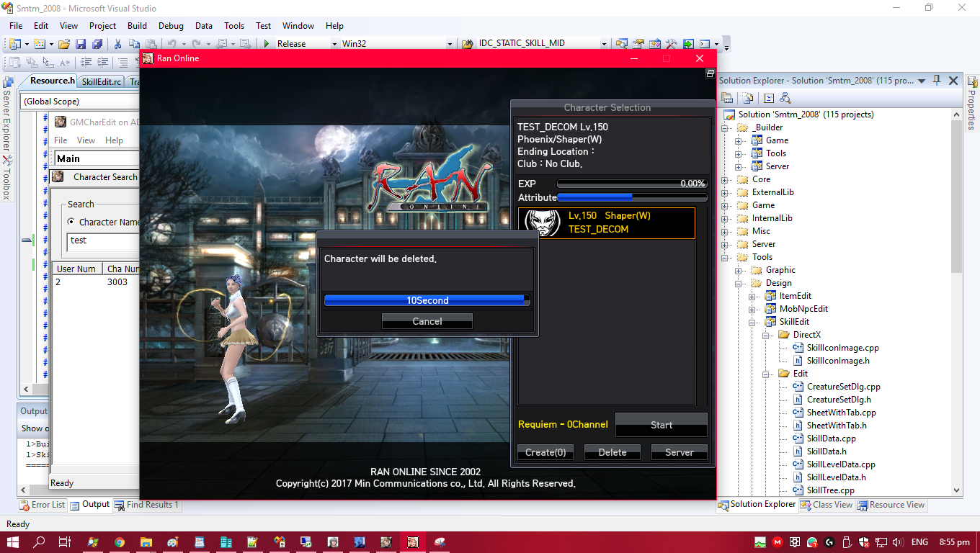Click the Start Page green arrow icon
Screen dimensions: 980x553
tap(688, 44)
